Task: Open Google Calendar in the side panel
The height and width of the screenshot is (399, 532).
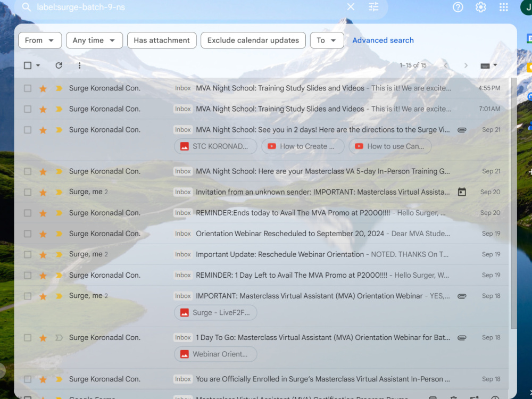Action: 529,38
